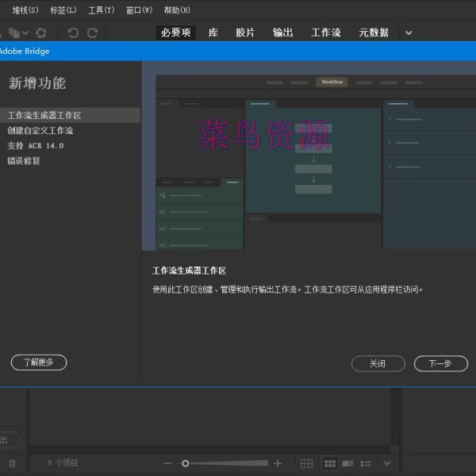The width and height of the screenshot is (476, 476).
Task: Click the trash delete icon
Action: point(12,463)
